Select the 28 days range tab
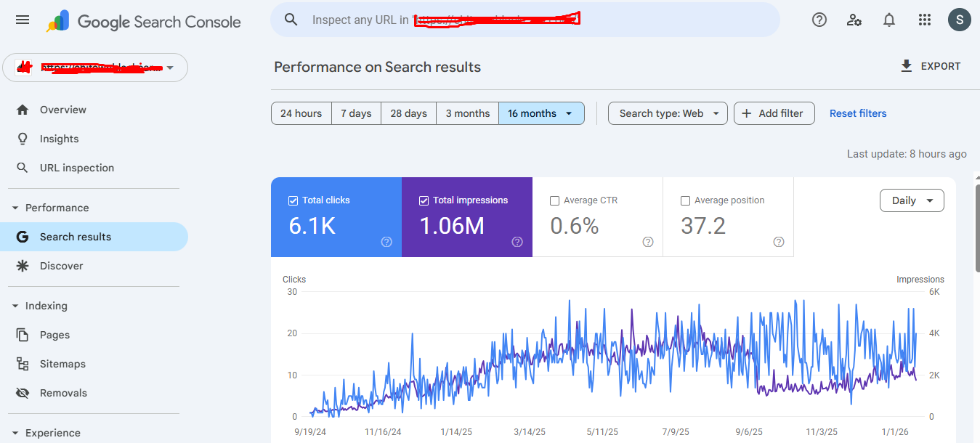 tap(408, 113)
